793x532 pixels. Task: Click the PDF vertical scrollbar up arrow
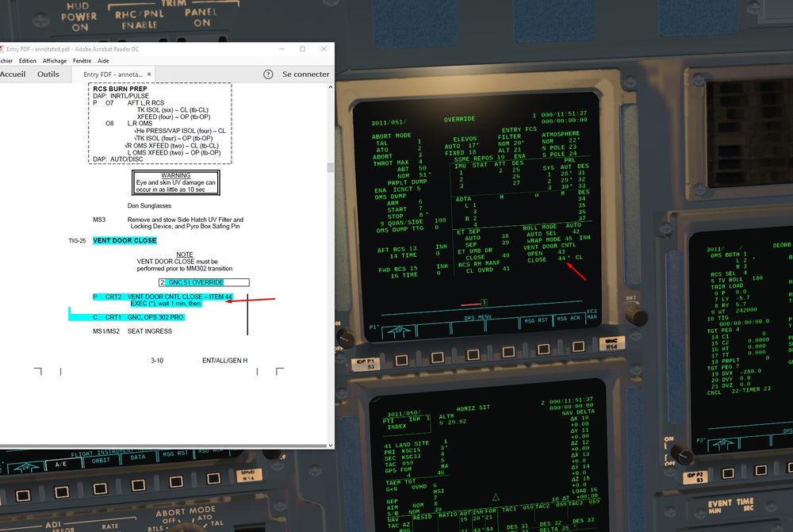pyautogui.click(x=331, y=87)
